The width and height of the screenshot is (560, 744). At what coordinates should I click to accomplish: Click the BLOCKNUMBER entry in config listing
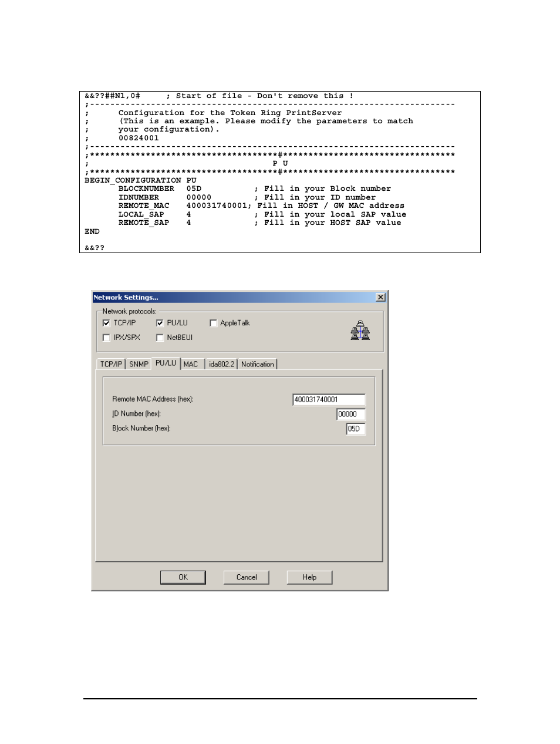tap(146, 188)
